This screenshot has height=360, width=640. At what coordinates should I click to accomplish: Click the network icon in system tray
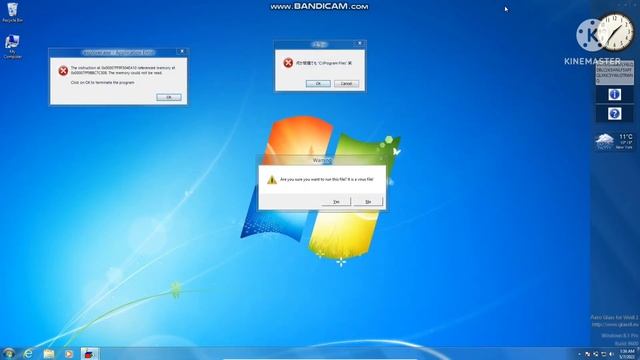[603, 354]
